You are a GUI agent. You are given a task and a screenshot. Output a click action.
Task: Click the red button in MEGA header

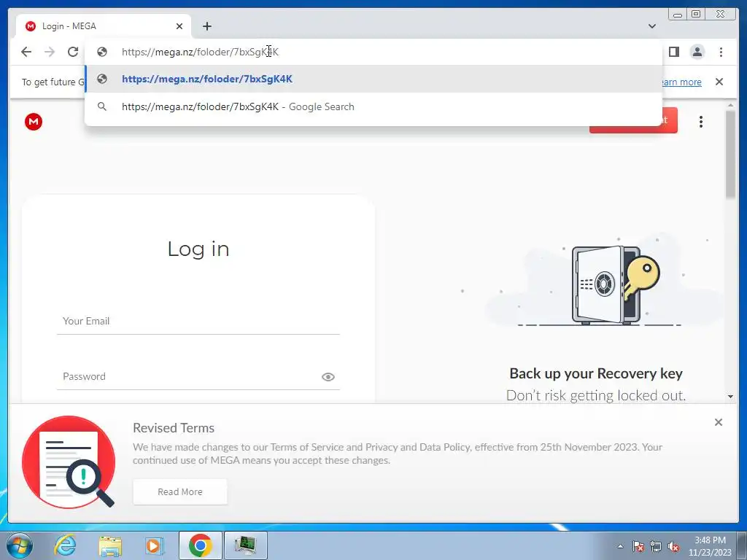670,122
